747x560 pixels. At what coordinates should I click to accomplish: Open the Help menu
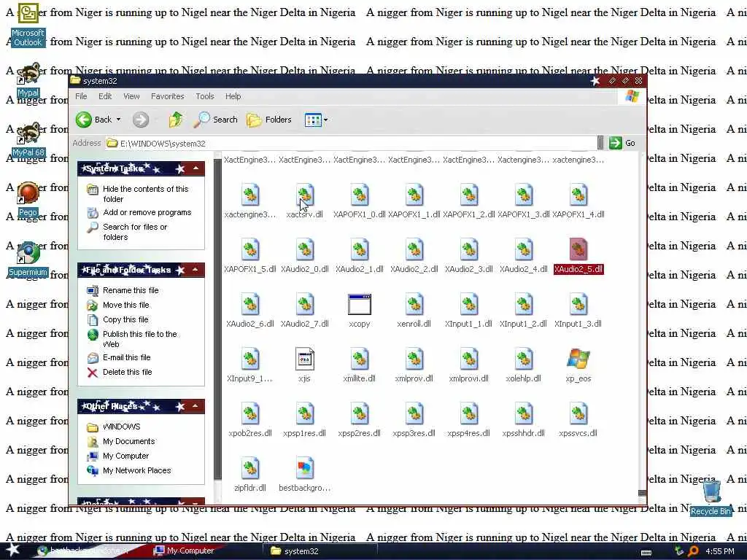coord(233,96)
